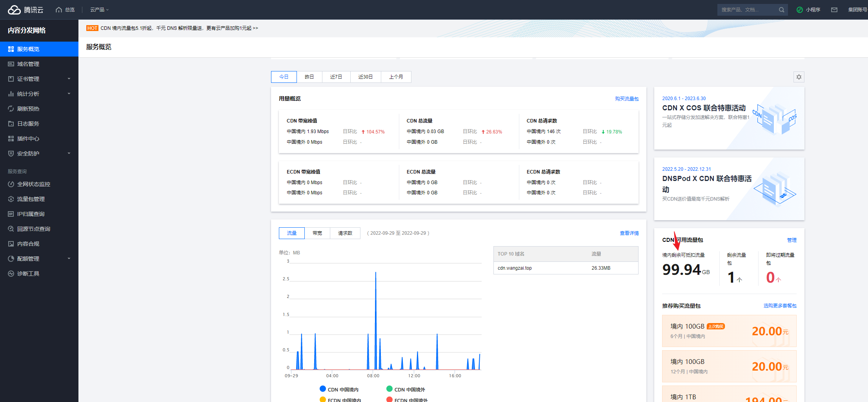The width and height of the screenshot is (868, 402).
Task: Click the 查看详情 link
Action: pyautogui.click(x=629, y=233)
